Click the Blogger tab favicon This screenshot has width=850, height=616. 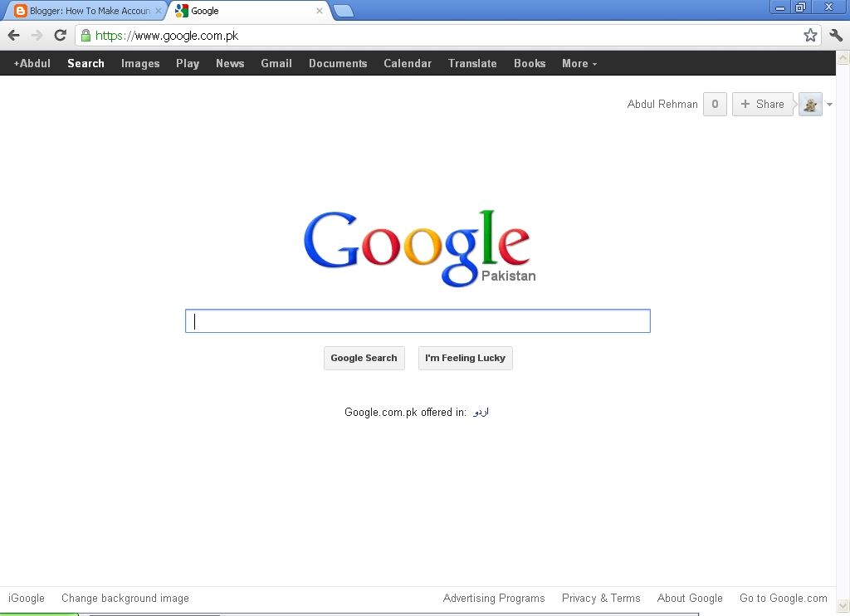click(x=20, y=11)
